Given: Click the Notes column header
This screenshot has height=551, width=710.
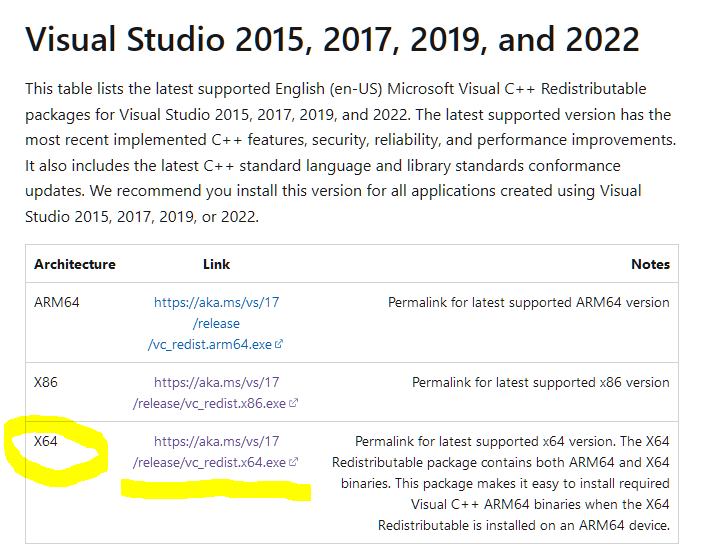Looking at the screenshot, I should click(x=650, y=264).
